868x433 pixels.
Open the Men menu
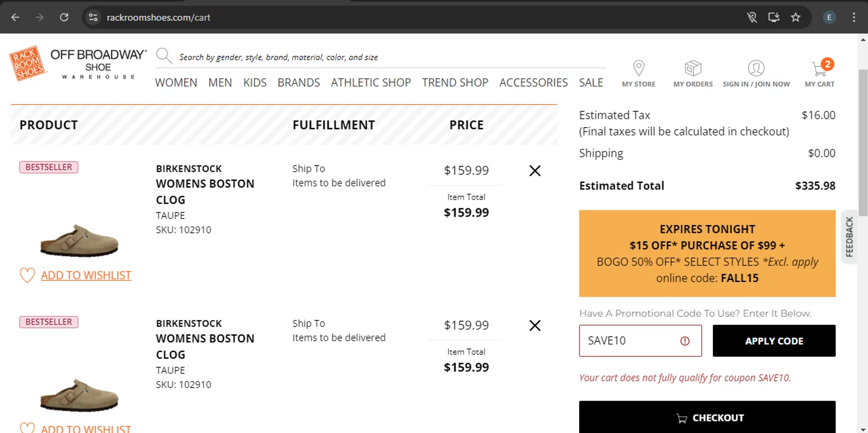pos(220,83)
